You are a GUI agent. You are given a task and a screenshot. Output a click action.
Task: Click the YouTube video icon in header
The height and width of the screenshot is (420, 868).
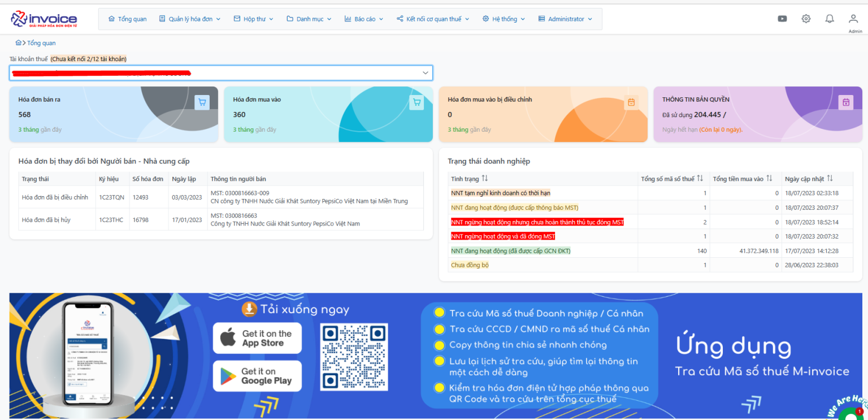pos(782,19)
